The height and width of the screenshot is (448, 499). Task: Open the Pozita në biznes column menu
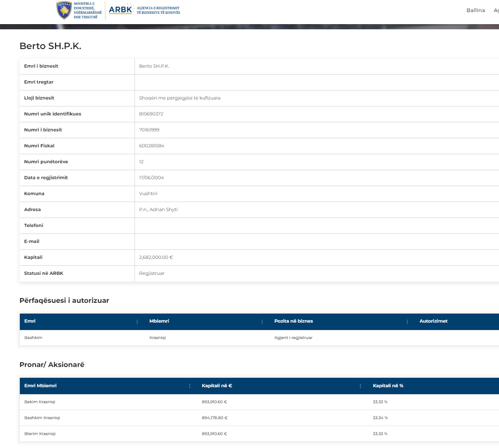coord(407,322)
